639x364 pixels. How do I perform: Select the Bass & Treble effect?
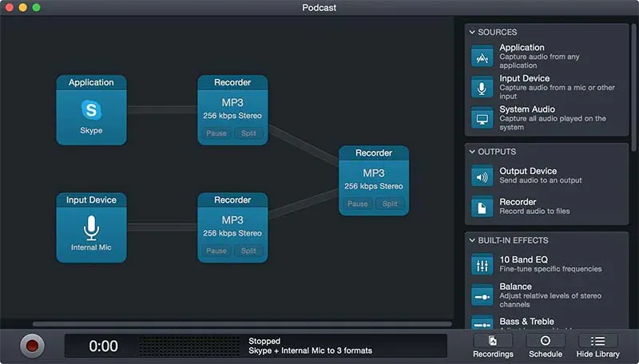pyautogui.click(x=527, y=322)
